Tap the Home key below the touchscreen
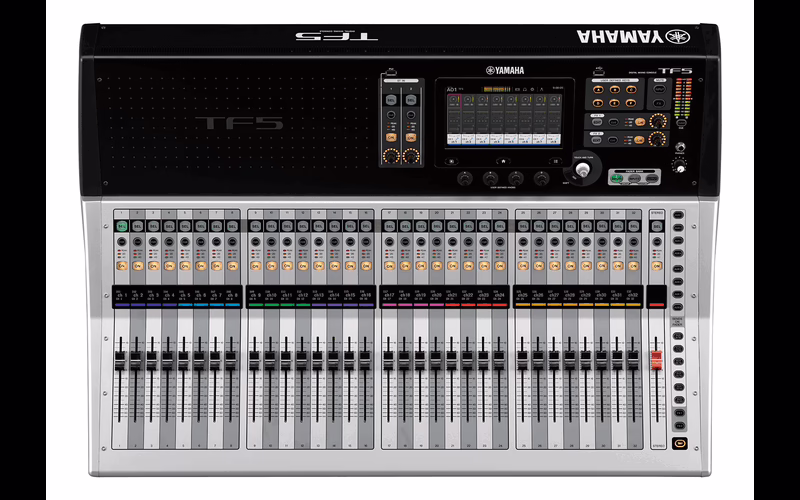The height and width of the screenshot is (500, 800). (x=503, y=161)
